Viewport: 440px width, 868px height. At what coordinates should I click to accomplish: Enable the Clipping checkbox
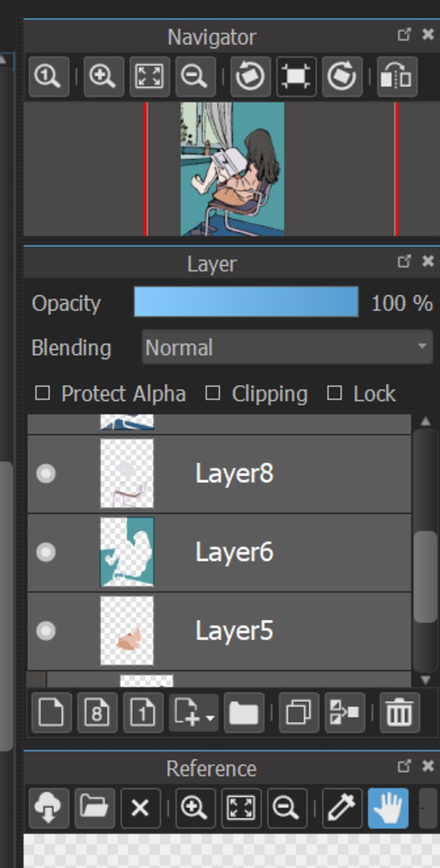(x=213, y=393)
